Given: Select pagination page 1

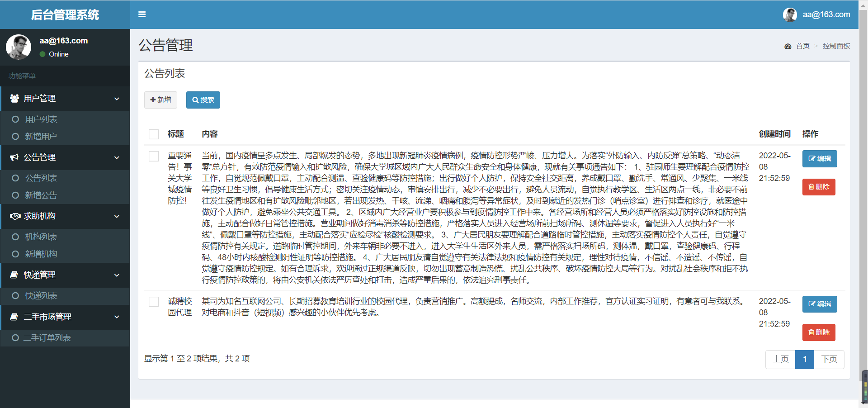Looking at the screenshot, I should pyautogui.click(x=805, y=359).
